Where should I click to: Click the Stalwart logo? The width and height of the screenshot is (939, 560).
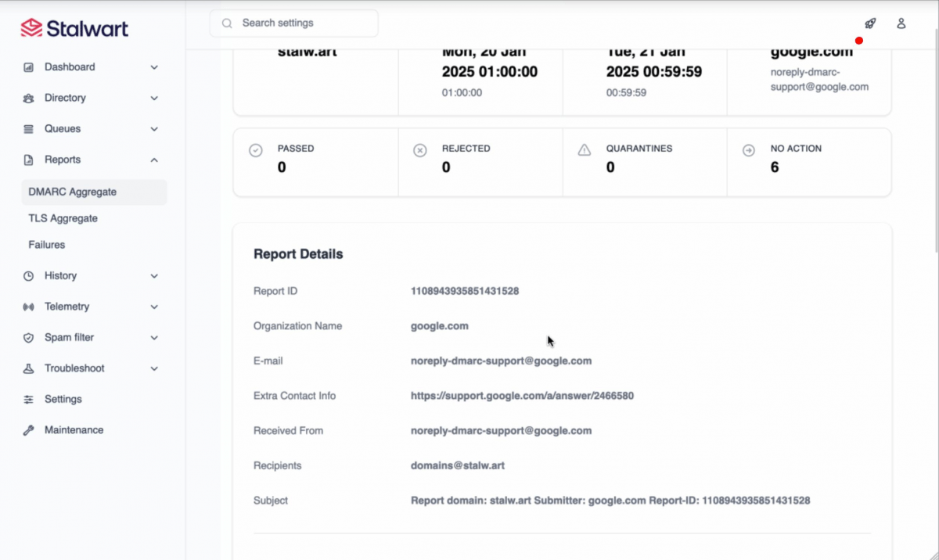(74, 29)
